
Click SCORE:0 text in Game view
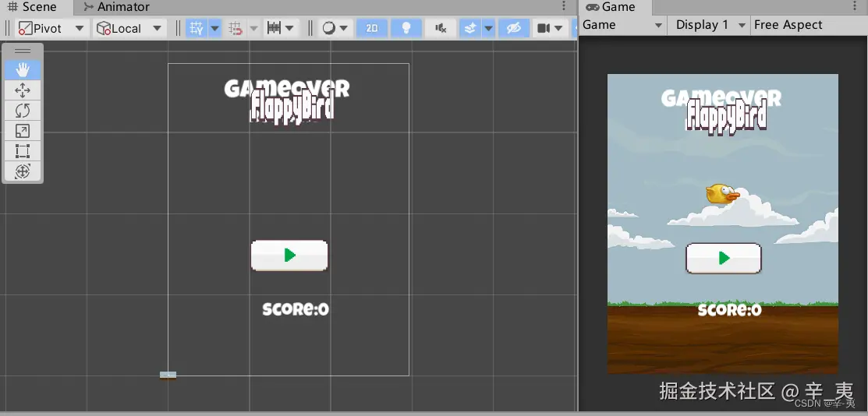[x=730, y=310]
